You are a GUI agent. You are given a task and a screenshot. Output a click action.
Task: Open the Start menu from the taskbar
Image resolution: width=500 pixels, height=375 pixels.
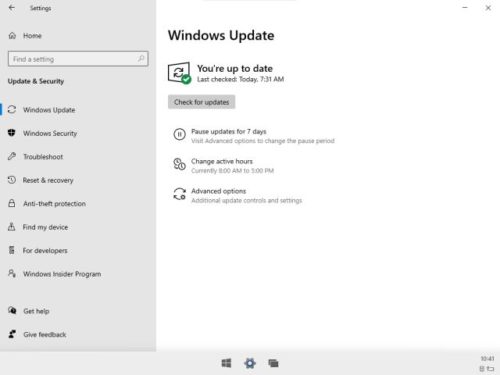coord(226,363)
